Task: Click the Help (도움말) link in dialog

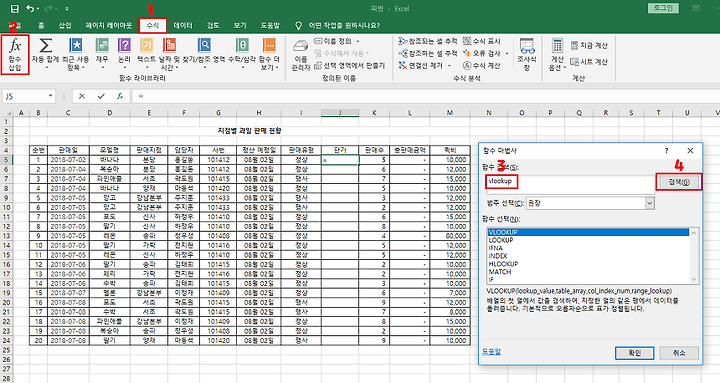Action: (491, 351)
